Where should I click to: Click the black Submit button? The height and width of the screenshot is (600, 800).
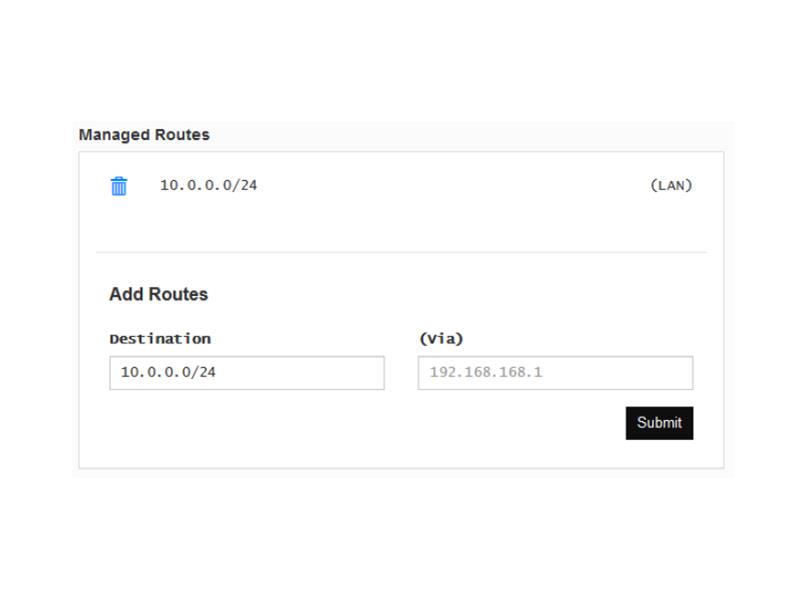[x=659, y=423]
